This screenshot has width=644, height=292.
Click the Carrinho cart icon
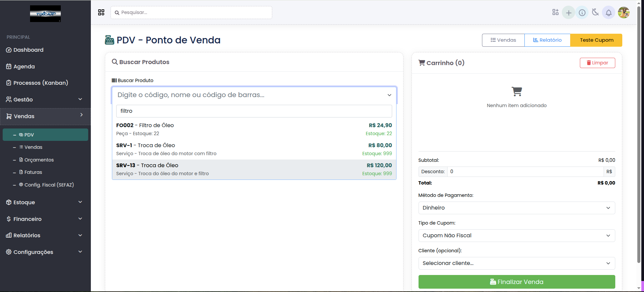coord(422,63)
